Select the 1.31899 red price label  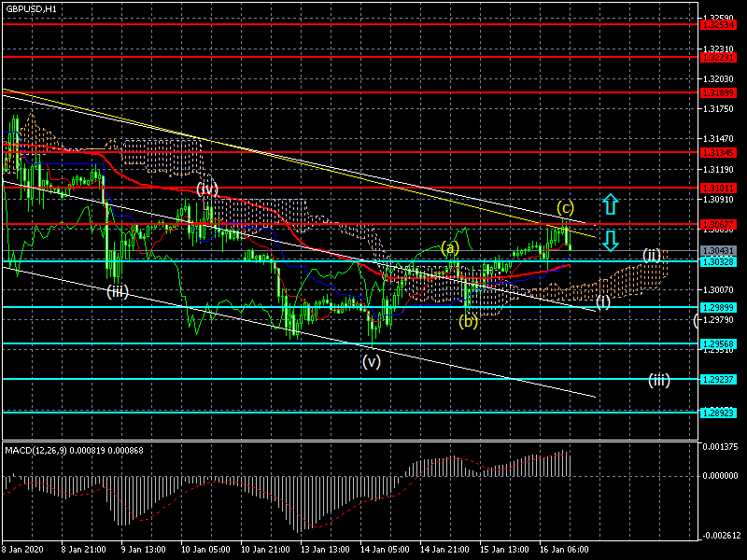[x=718, y=93]
